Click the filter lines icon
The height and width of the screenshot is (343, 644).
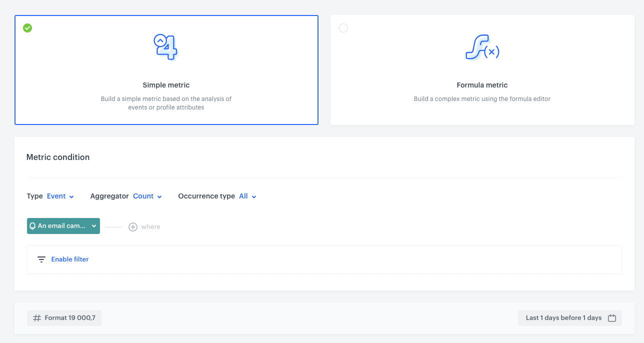pos(41,259)
